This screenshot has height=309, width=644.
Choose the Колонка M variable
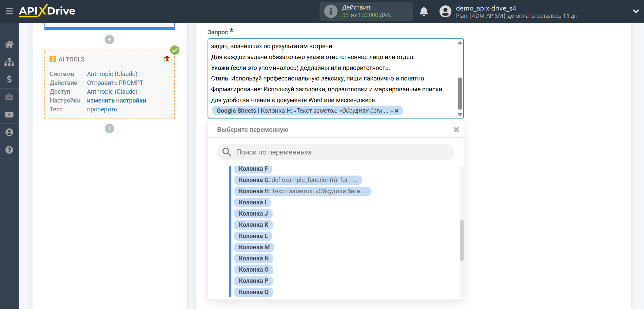point(254,247)
